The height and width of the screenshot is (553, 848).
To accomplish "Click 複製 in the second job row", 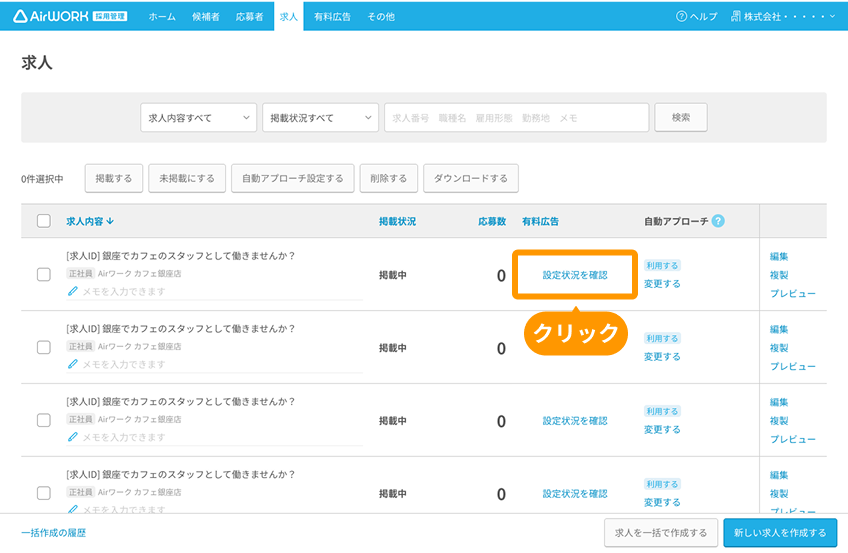I will 779,348.
